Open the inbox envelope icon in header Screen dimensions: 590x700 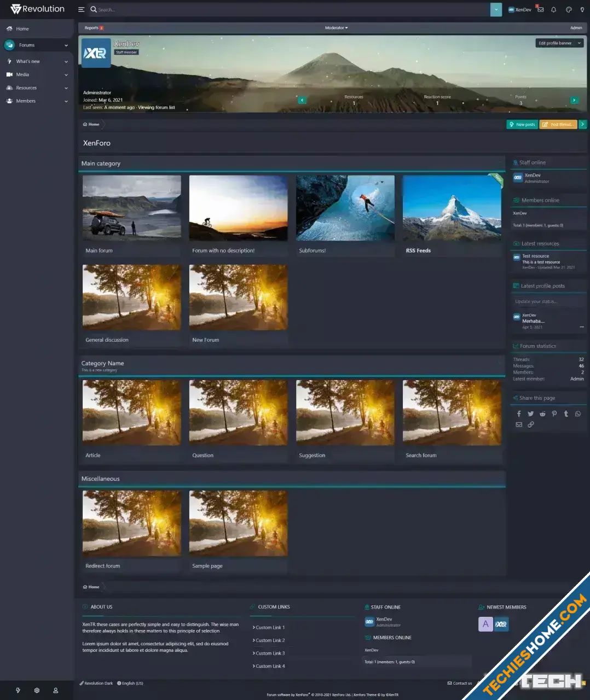[x=540, y=9]
